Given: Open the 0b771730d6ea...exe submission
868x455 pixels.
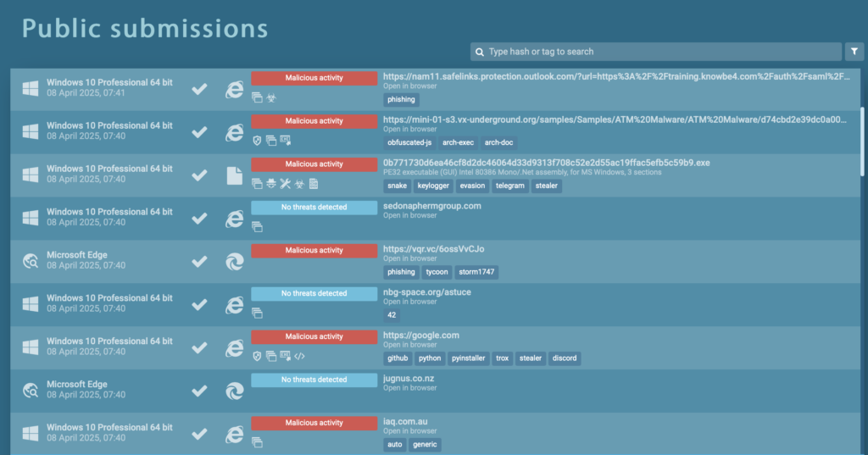Looking at the screenshot, I should (547, 163).
